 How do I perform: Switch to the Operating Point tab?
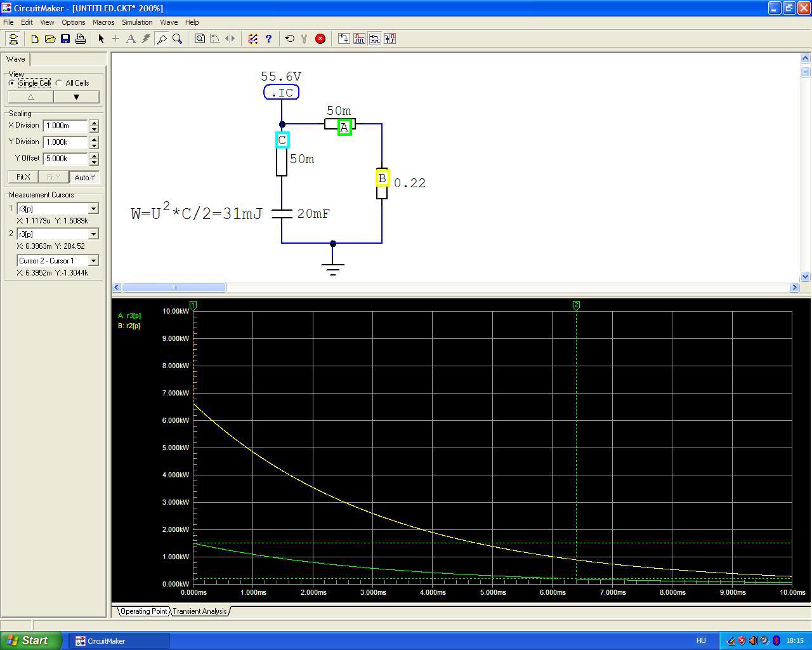(x=143, y=611)
